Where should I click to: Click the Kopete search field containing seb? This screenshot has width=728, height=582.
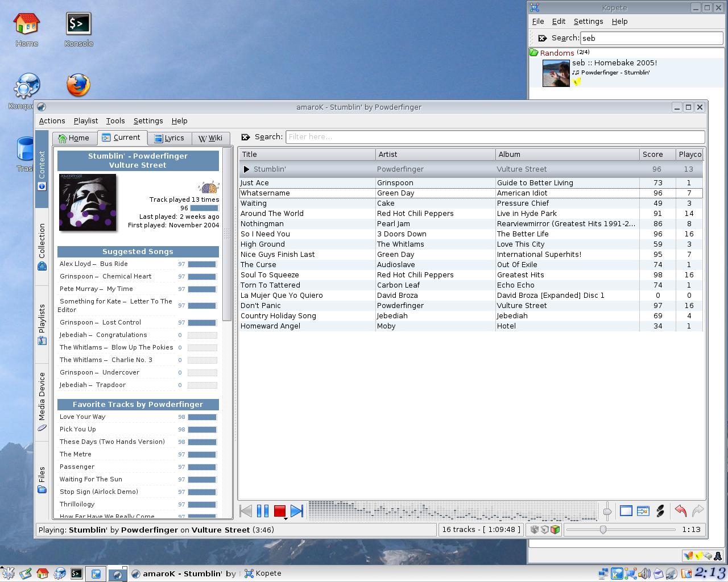651,38
